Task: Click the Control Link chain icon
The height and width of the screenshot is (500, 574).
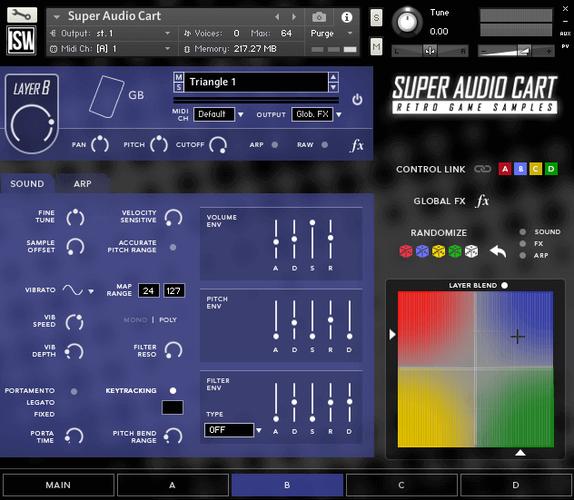Action: point(482,169)
